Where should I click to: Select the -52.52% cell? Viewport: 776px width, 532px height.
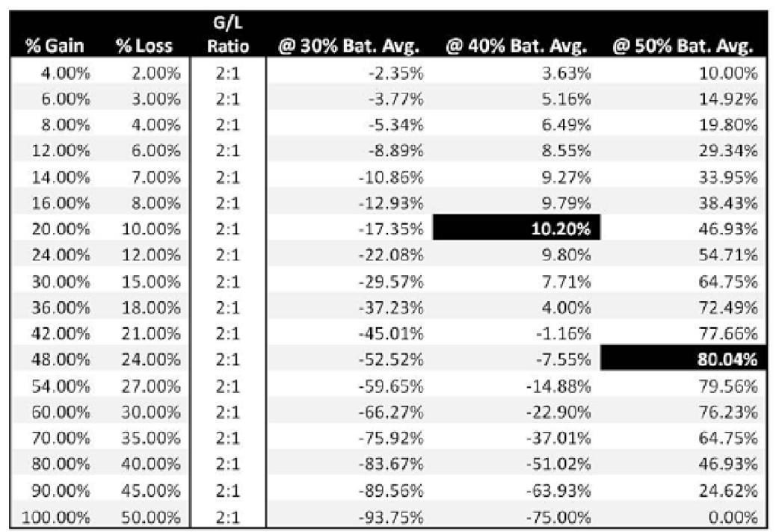click(391, 359)
